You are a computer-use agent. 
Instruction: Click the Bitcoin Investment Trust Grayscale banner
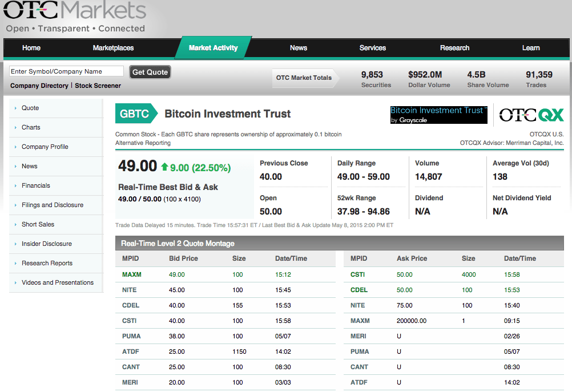[x=438, y=115]
